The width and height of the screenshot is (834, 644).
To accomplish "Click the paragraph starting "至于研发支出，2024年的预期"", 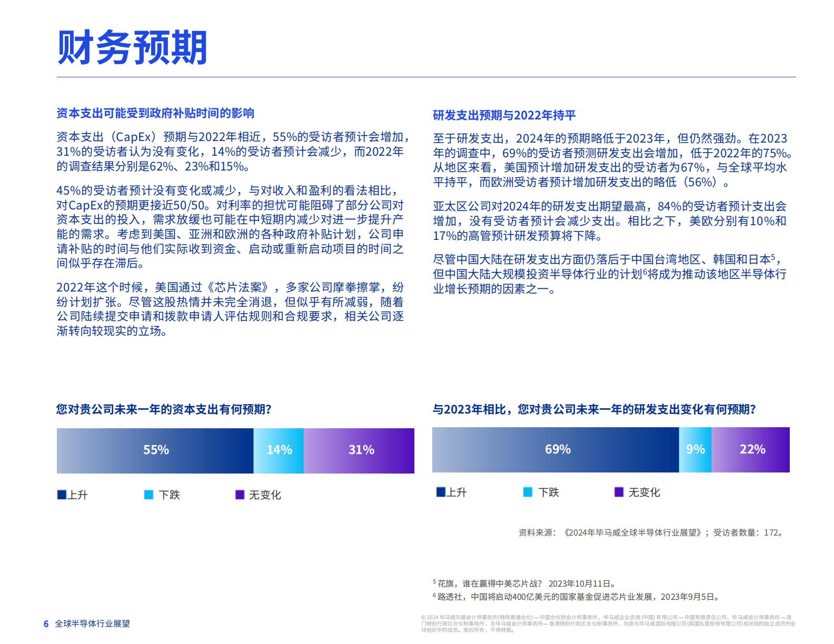I will pos(613,160).
